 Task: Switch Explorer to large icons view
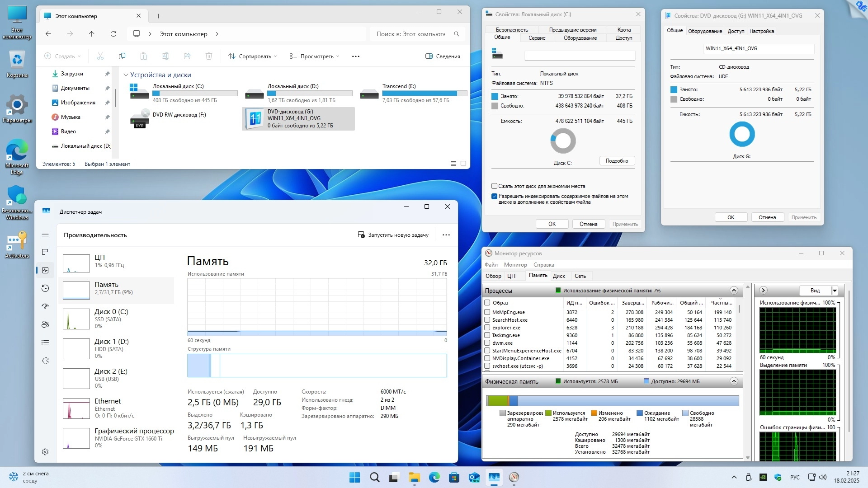pos(463,164)
